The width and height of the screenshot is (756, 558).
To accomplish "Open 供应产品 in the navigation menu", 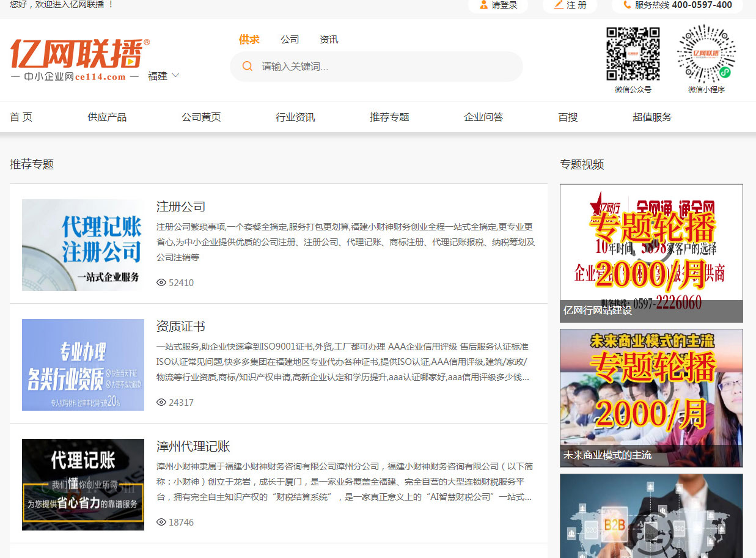I will [x=107, y=117].
